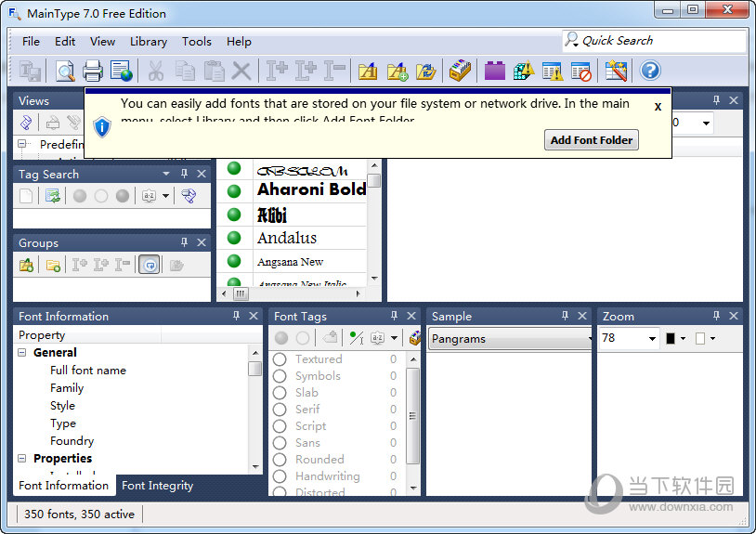Select the Andalus font in the list
756x534 pixels.
[x=287, y=238]
